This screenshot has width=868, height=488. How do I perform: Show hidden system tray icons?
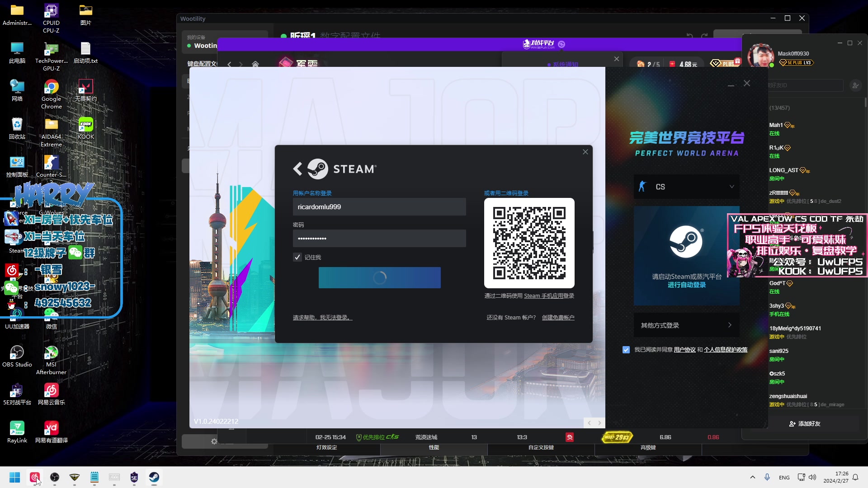[753, 477]
